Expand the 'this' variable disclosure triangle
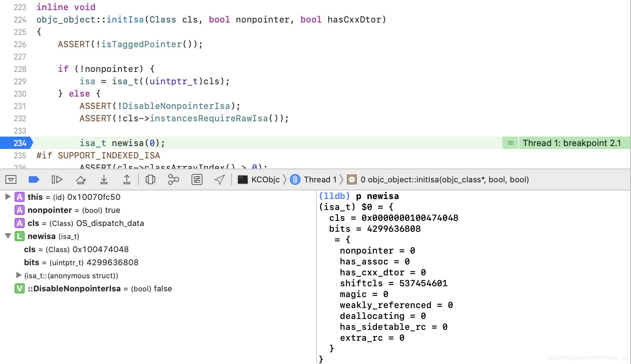 coord(8,197)
